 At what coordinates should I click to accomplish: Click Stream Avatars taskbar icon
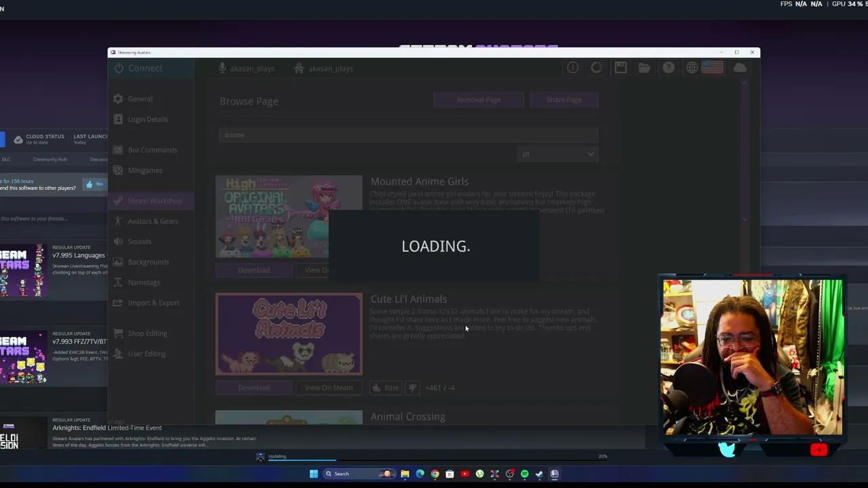(554, 474)
